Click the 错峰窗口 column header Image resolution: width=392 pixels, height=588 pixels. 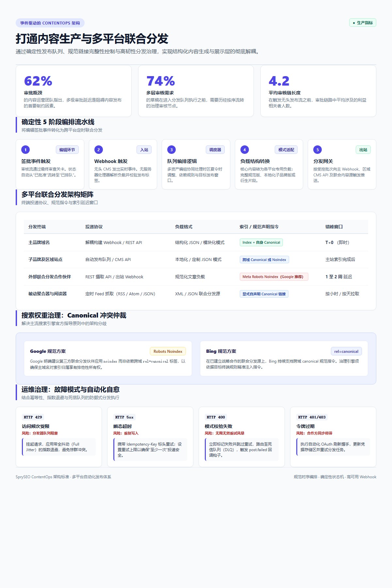pos(334,227)
